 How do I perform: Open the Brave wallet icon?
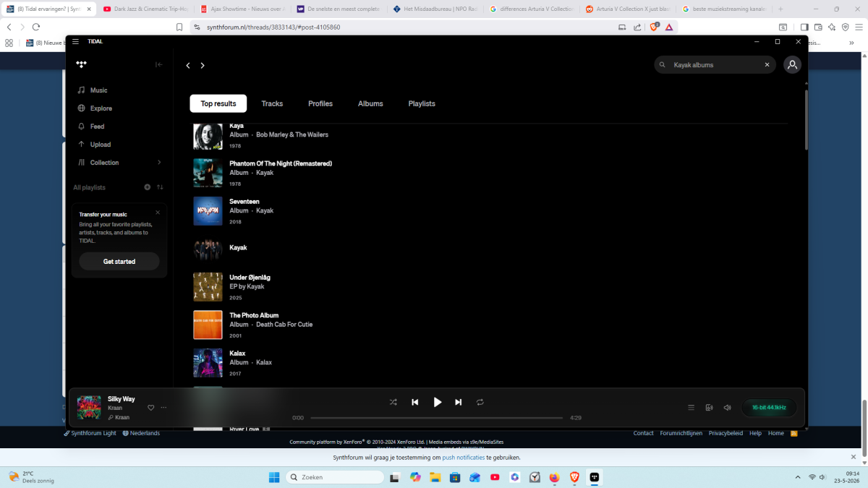pos(818,27)
